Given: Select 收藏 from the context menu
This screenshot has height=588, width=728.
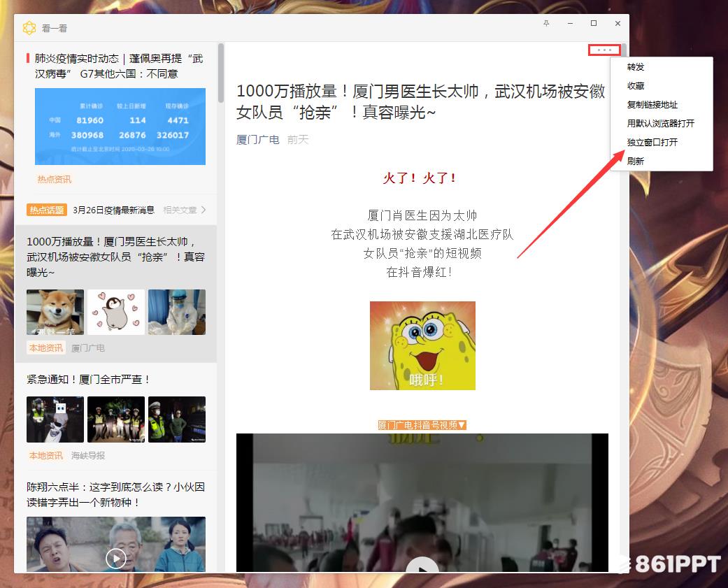Looking at the screenshot, I should point(636,86).
